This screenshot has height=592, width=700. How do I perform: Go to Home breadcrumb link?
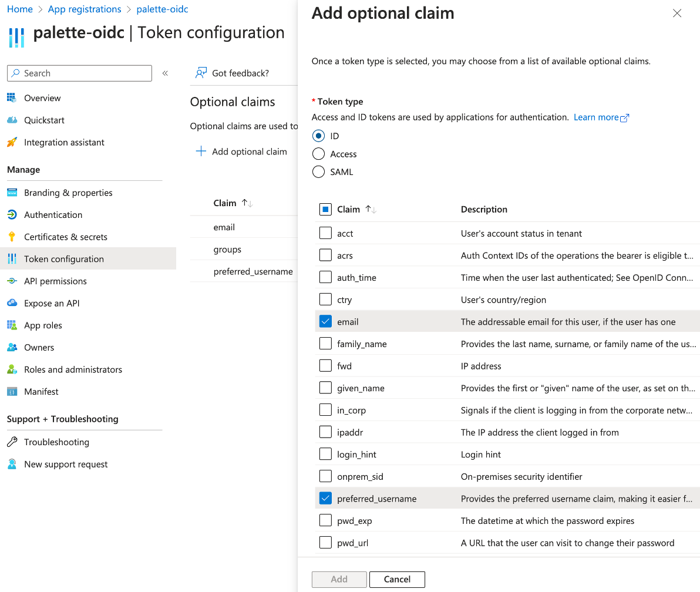[19, 9]
